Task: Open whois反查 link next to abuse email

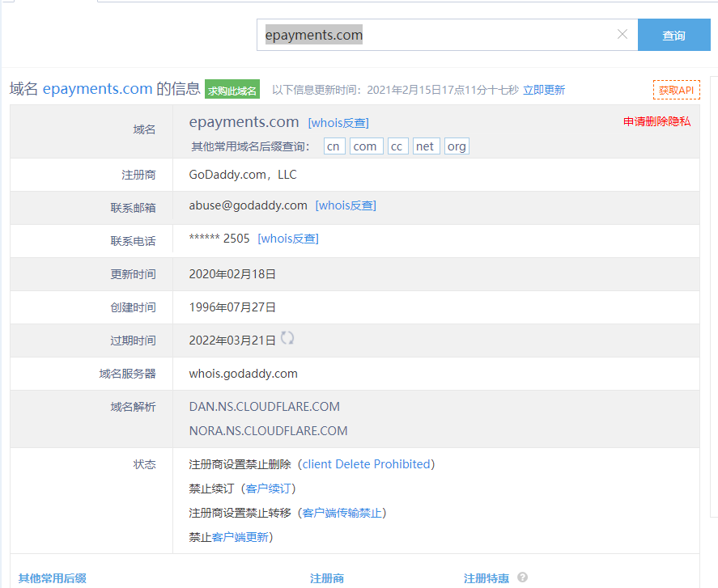Action: tap(346, 205)
